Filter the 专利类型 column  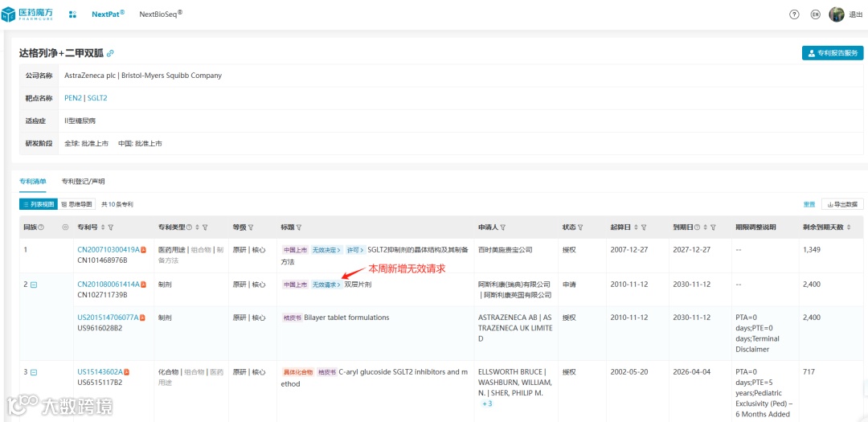(205, 227)
